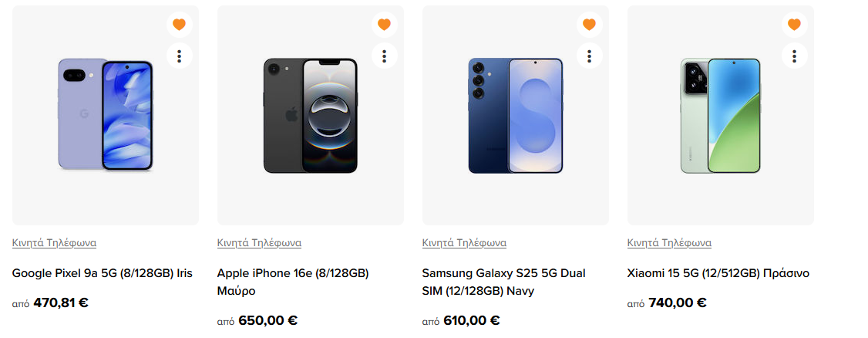Viewport: 868px width, 338px height.
Task: Open Xiaomi 15 5G (12/512GB) Πράσινο title
Action: [718, 273]
